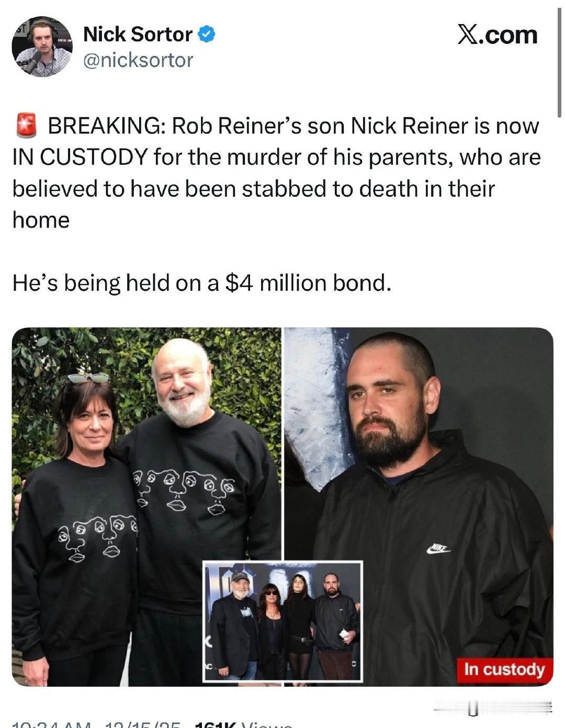Viewport: 565px width, 728px height.
Task: Click the red siren emoji
Action: tap(27, 125)
